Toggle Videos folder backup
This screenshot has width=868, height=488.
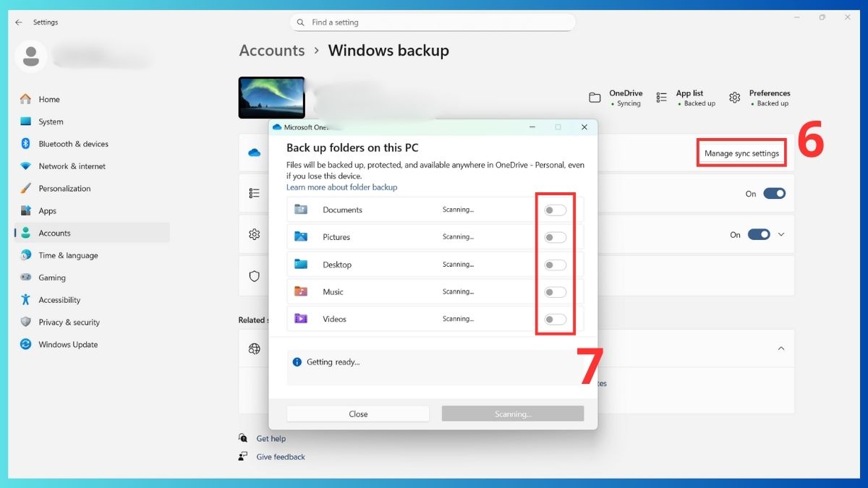click(x=556, y=320)
